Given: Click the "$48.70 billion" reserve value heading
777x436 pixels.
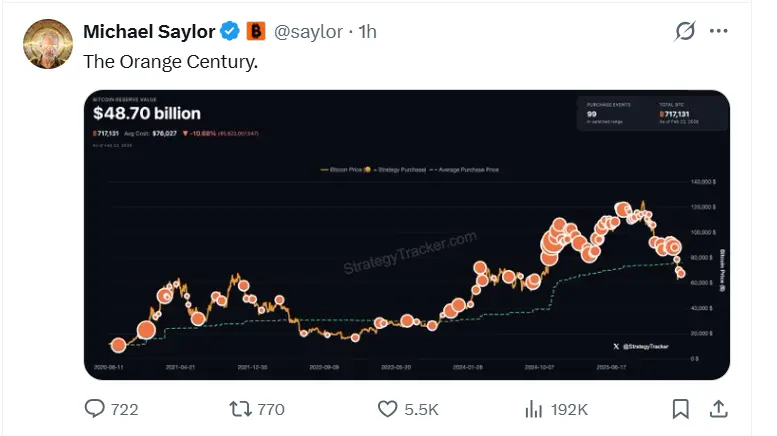Looking at the screenshot, I should 147,114.
